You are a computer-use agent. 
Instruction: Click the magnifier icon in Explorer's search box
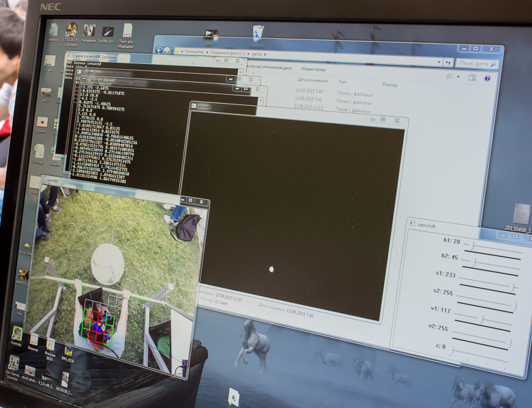pos(492,64)
